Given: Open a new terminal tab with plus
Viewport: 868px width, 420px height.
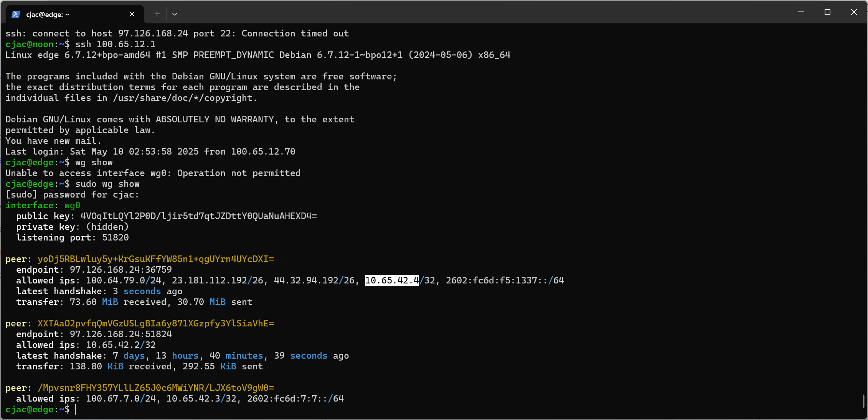Looking at the screenshot, I should [157, 14].
